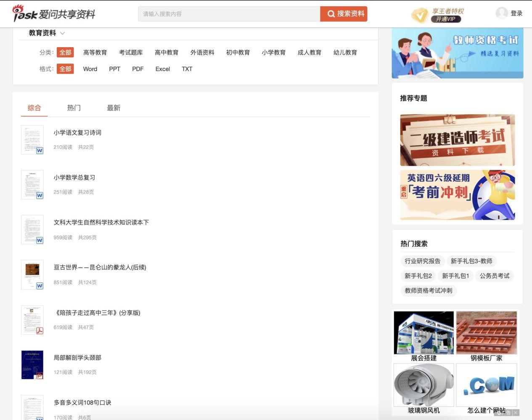The height and width of the screenshot is (420, 532).
Task: Select category filter 幼儿教育
Action: (345, 53)
